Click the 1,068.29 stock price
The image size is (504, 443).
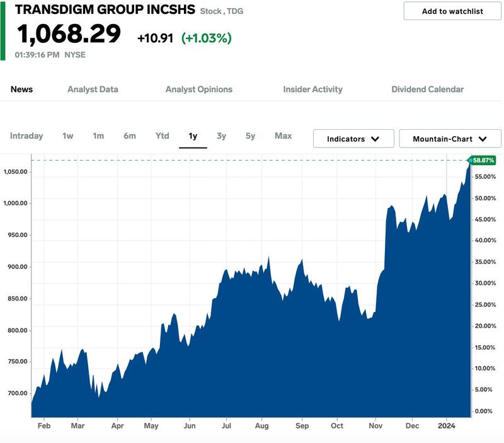pos(69,34)
